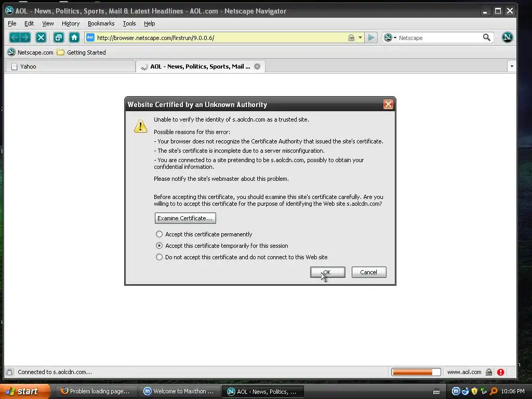Click the Windows start button
Image resolution: width=532 pixels, height=399 pixels.
coord(24,392)
